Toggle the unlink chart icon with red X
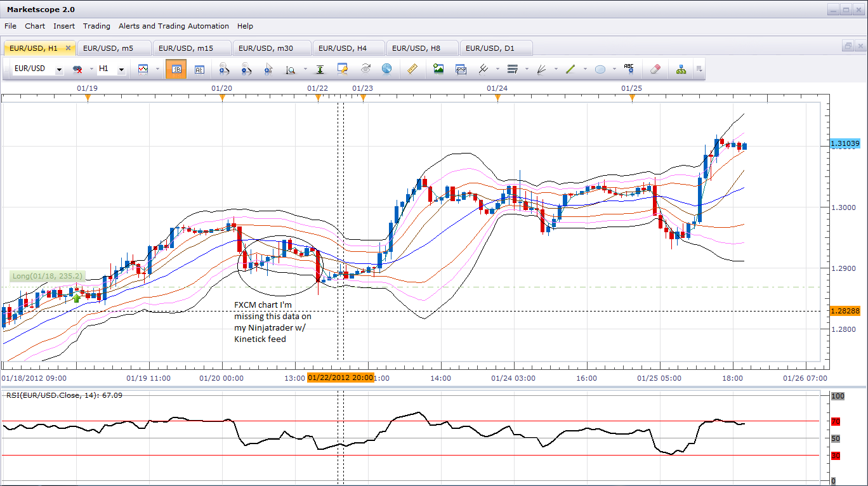The width and height of the screenshot is (868, 486). point(77,69)
